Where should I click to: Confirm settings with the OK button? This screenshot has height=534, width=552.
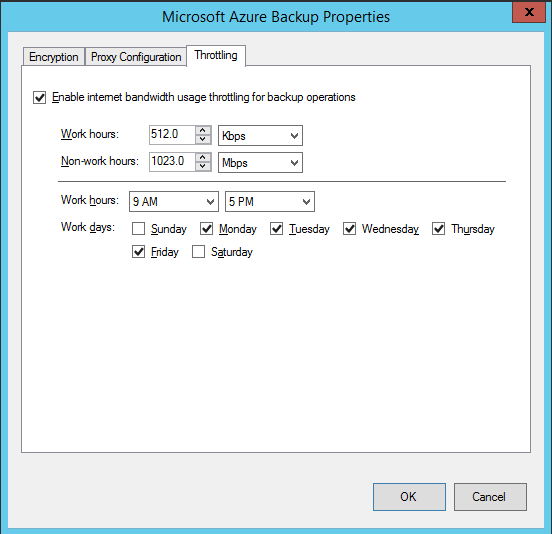pos(409,497)
